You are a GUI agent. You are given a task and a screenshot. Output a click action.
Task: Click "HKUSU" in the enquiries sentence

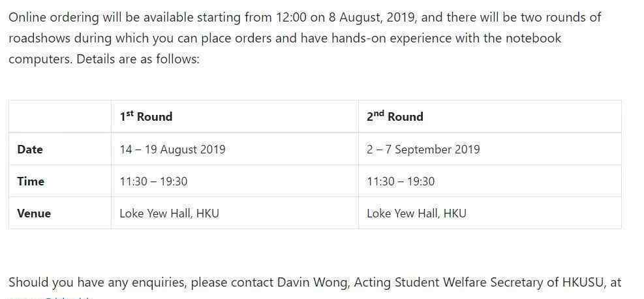point(583,283)
